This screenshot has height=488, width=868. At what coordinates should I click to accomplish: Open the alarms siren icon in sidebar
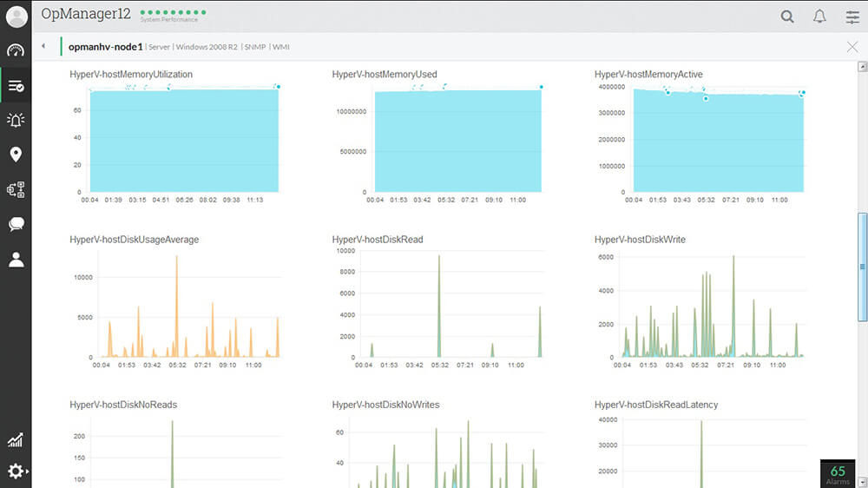point(16,120)
